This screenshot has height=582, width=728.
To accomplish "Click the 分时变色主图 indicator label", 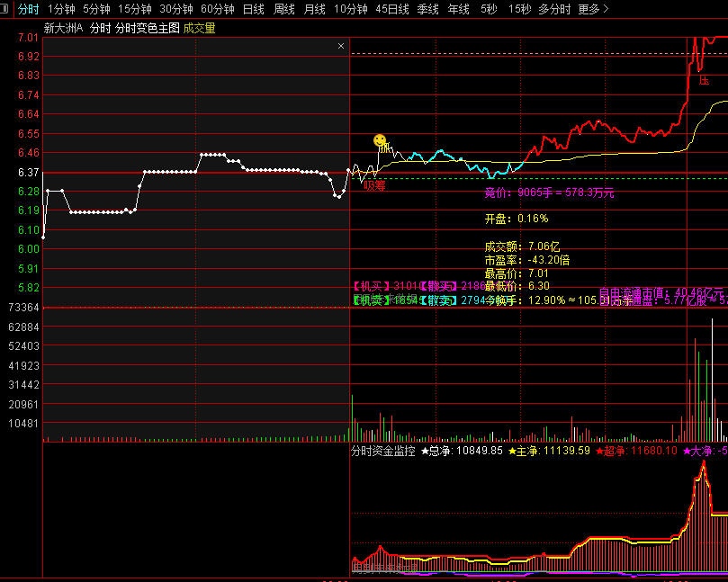I will pos(148,28).
